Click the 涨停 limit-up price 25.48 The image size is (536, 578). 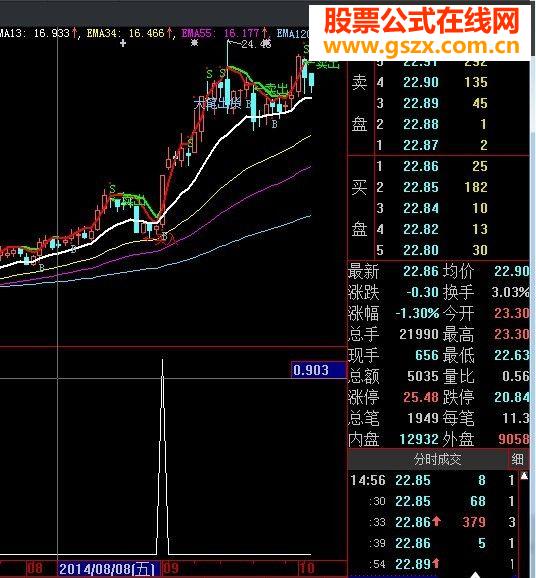pos(421,397)
